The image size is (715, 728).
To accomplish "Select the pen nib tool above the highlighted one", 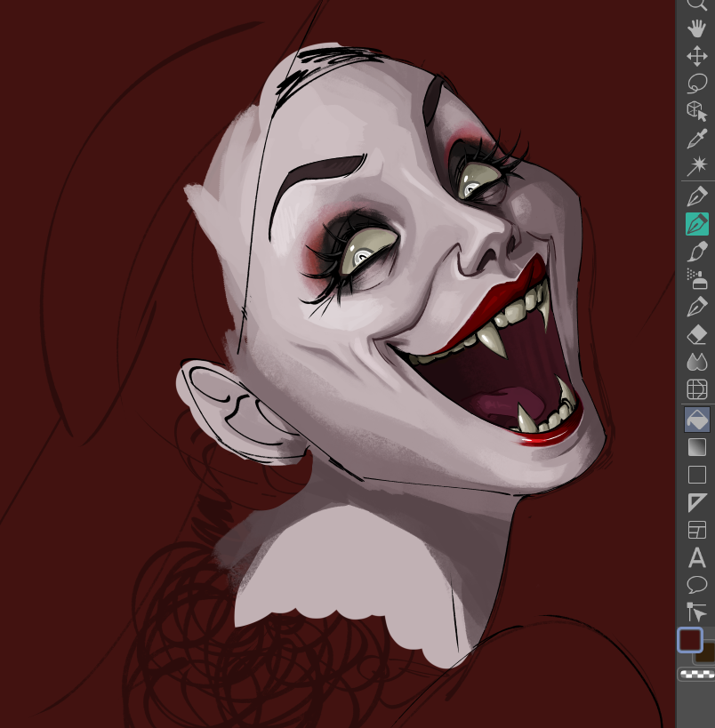I will [x=697, y=196].
